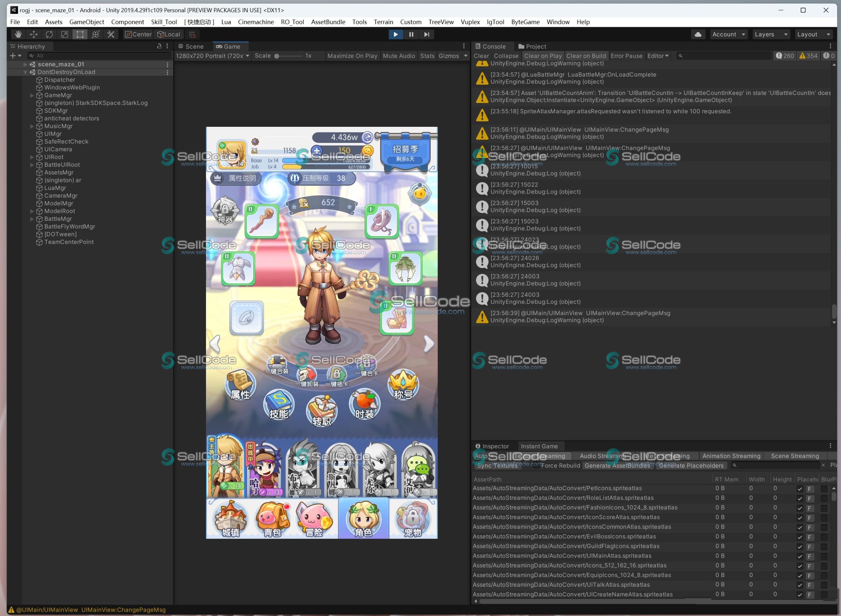Open the AssetBundle menu

pos(328,22)
